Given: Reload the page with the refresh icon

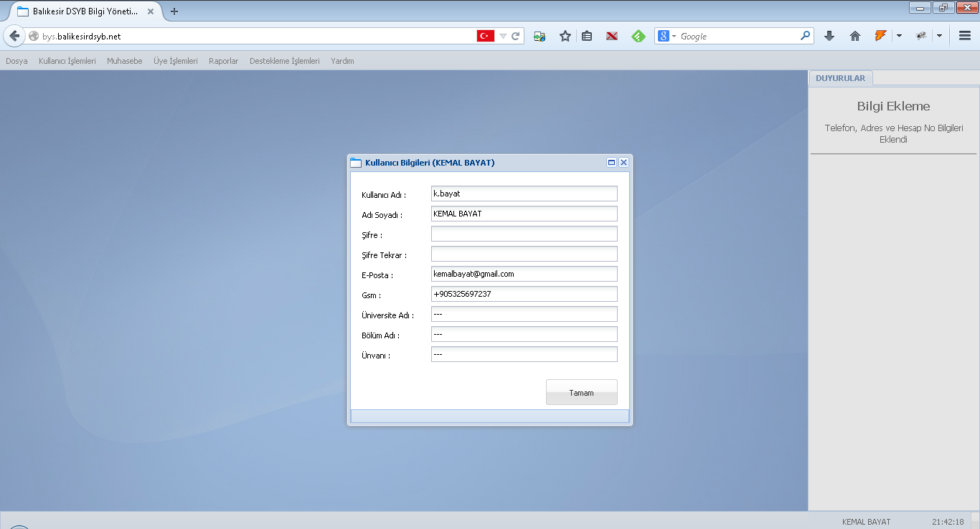Looking at the screenshot, I should (516, 36).
